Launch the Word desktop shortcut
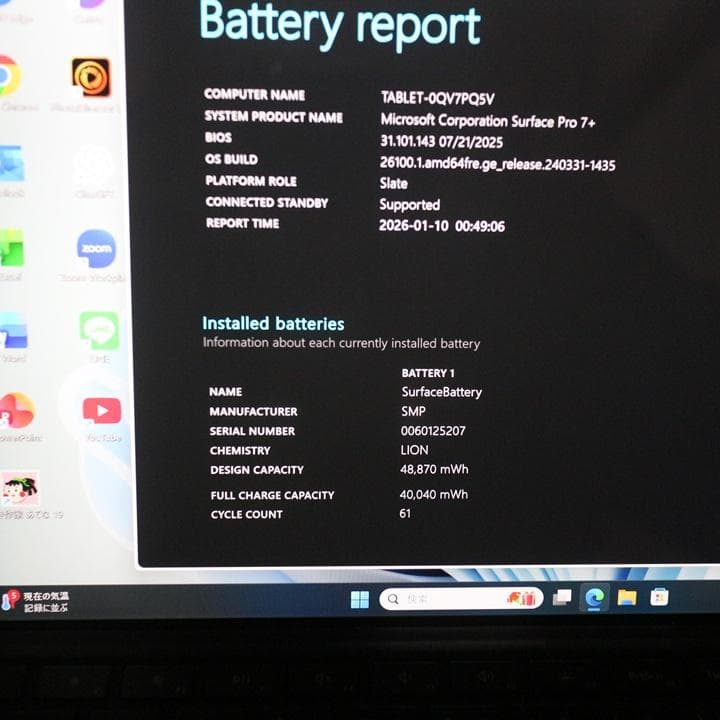720x720 pixels. tap(13, 331)
